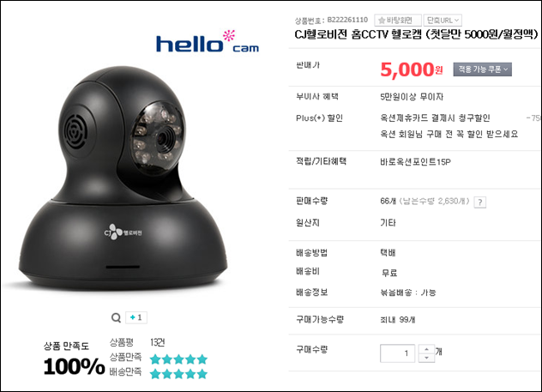
Task: Click the 배송만족 star rating row
Action: tap(159, 373)
